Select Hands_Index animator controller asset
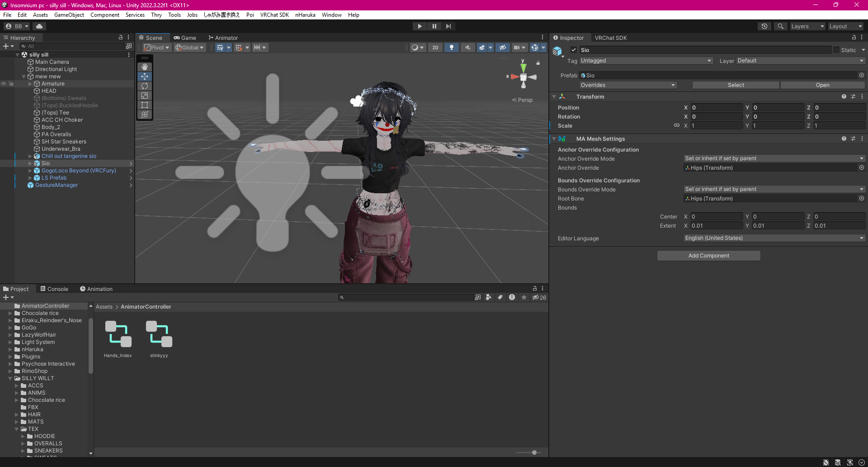 coord(118,339)
